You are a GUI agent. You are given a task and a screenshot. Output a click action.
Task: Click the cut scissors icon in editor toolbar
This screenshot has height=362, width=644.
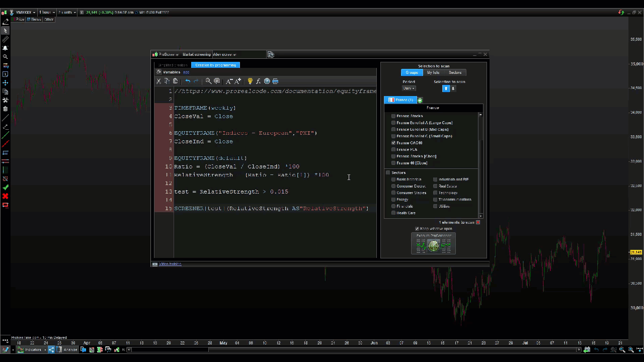coord(159,81)
